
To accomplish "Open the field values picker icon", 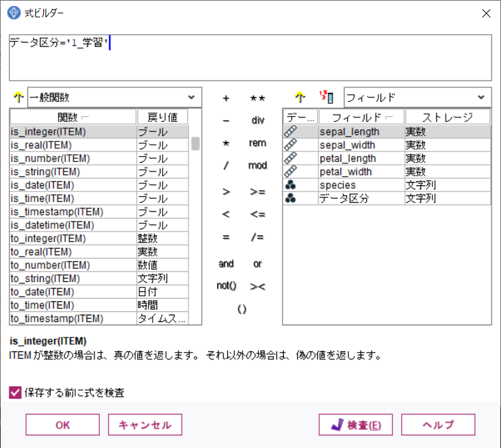I will (x=326, y=97).
